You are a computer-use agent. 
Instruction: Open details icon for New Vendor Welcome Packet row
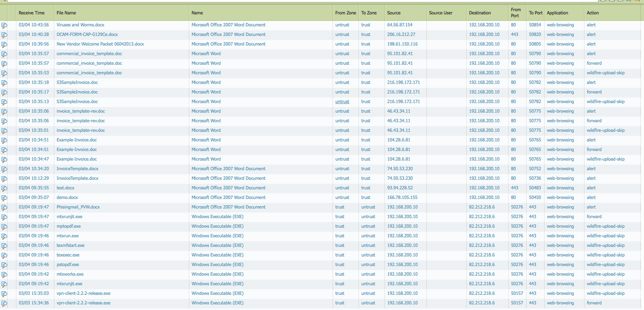(x=4, y=44)
